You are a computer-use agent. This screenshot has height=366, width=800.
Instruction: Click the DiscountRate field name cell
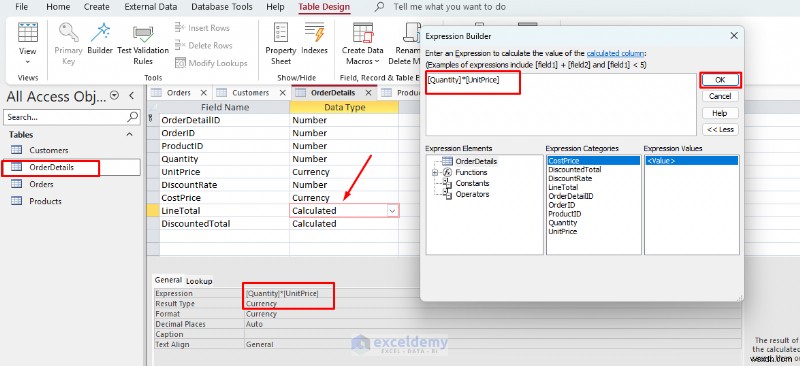pyautogui.click(x=224, y=185)
